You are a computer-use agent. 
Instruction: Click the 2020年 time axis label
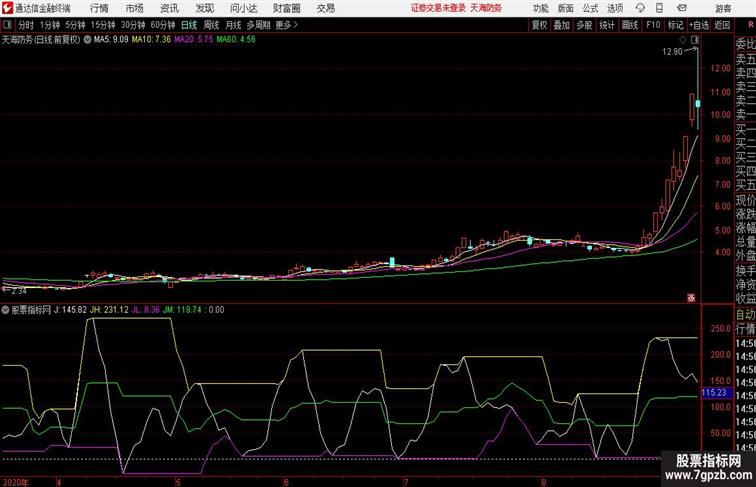point(16,482)
